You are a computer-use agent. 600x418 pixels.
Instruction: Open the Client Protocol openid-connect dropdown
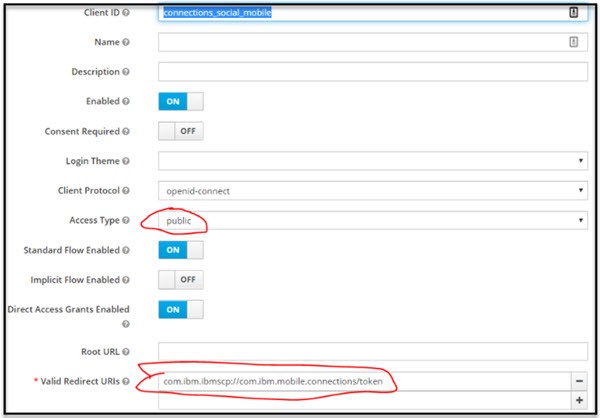(x=373, y=191)
